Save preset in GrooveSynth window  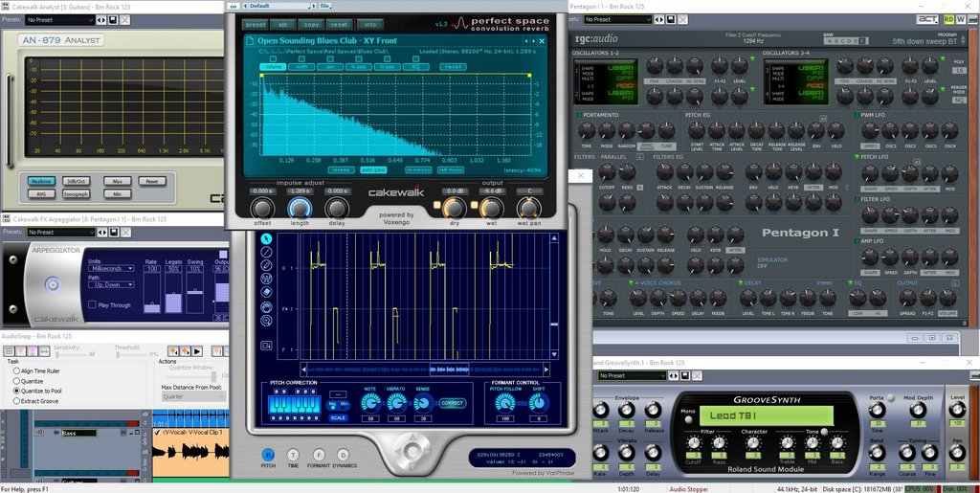pyautogui.click(x=685, y=375)
